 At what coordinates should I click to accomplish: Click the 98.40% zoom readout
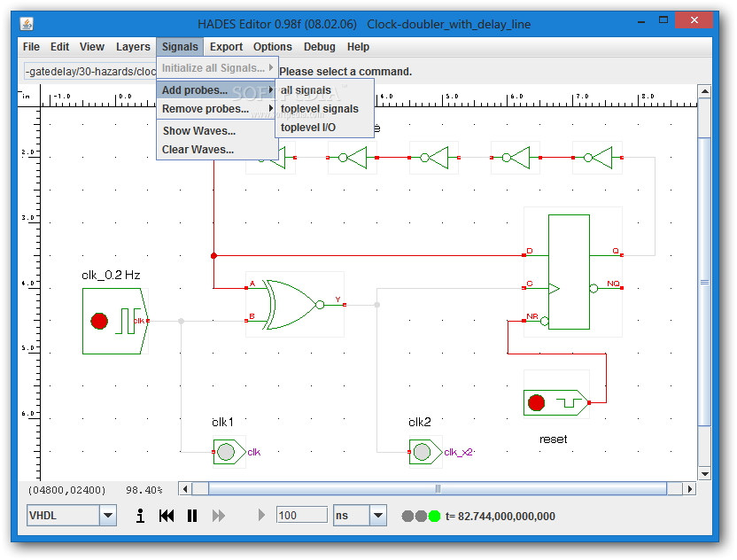click(144, 490)
